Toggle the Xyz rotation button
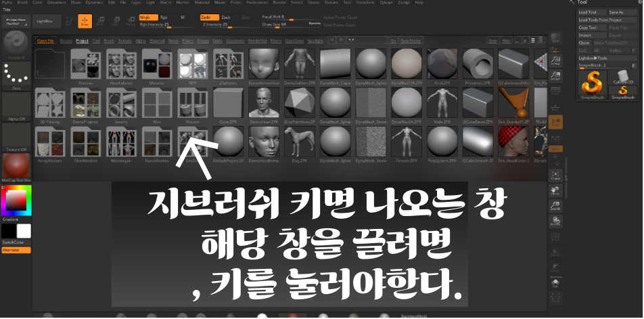644x319 pixels. (x=555, y=149)
